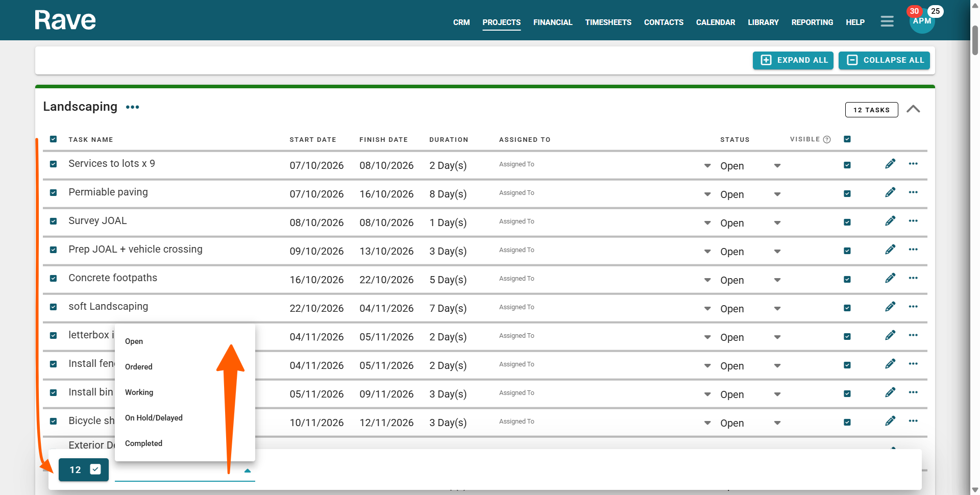Select Working in the bulk status menu
The height and width of the screenshot is (495, 980).
pos(185,392)
